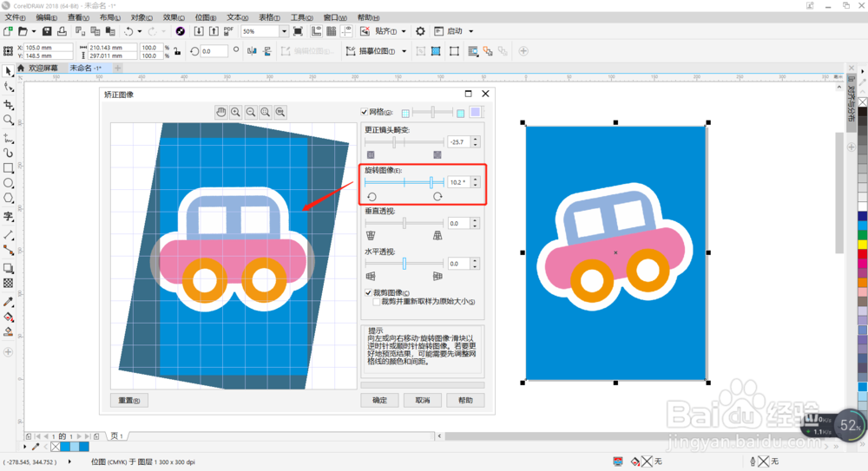The height and width of the screenshot is (471, 868).
Task: Click the 更正镜头畸变 slider
Action: tap(404, 142)
